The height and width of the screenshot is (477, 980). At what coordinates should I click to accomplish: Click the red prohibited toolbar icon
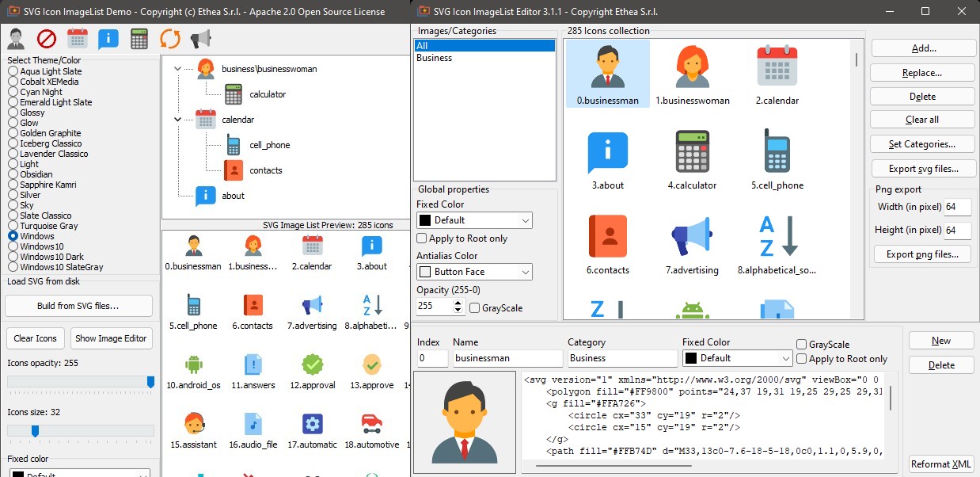click(x=47, y=38)
